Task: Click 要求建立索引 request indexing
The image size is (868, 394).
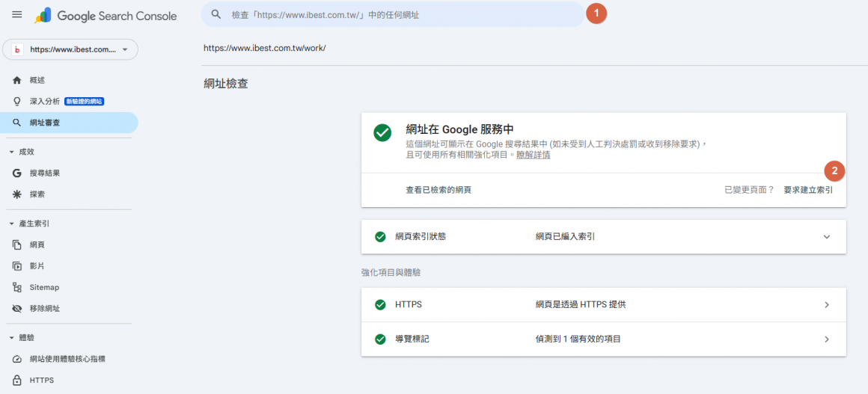Action: tap(808, 190)
